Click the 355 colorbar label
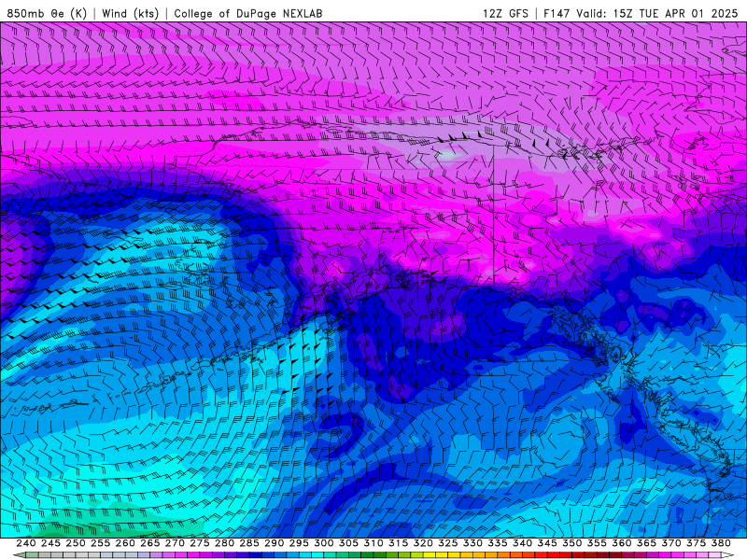The width and height of the screenshot is (747, 560). tap(597, 543)
